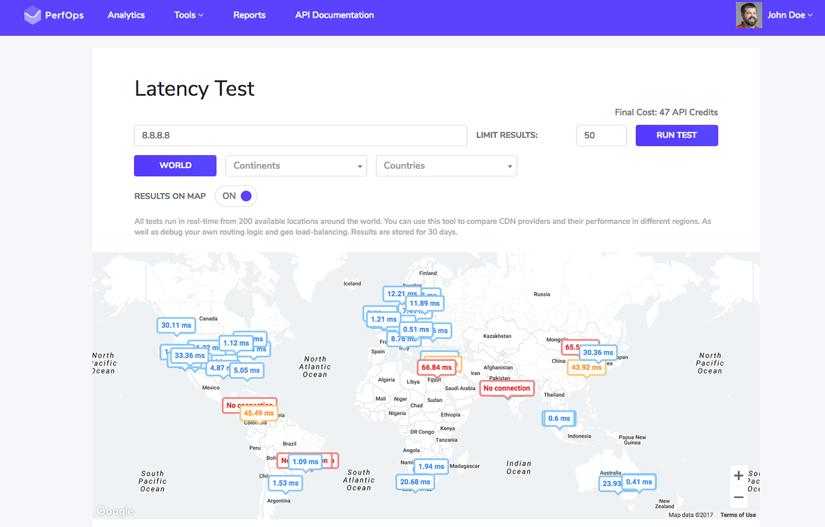Screen dimensions: 825x527
Task: Select the 1.53 ms marker near Argentina
Action: pyautogui.click(x=286, y=483)
